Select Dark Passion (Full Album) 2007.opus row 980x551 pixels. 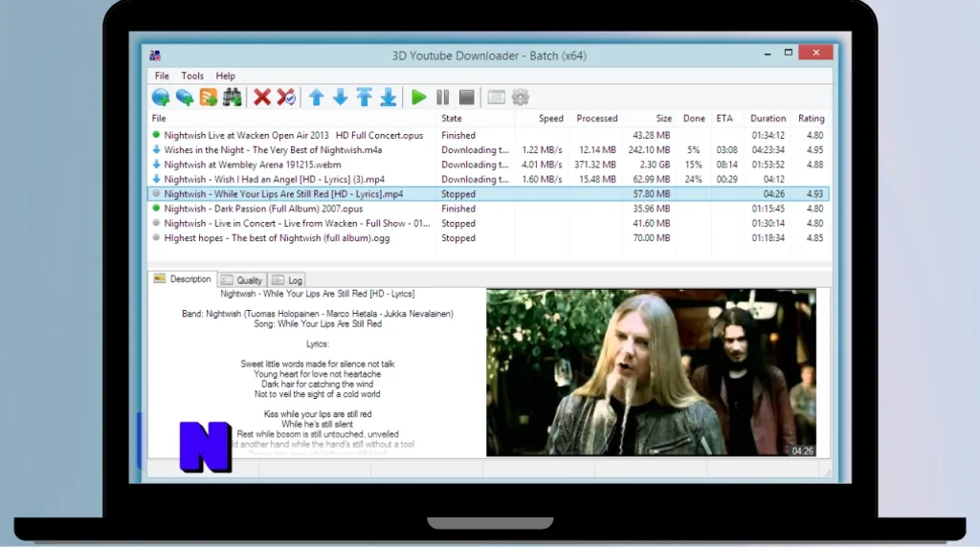[x=489, y=209]
